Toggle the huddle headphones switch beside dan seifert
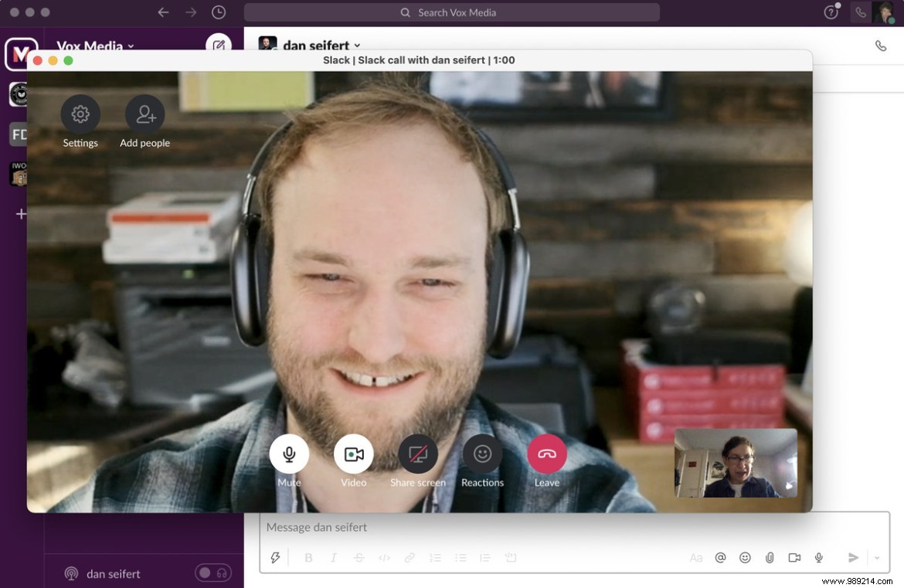 point(212,573)
